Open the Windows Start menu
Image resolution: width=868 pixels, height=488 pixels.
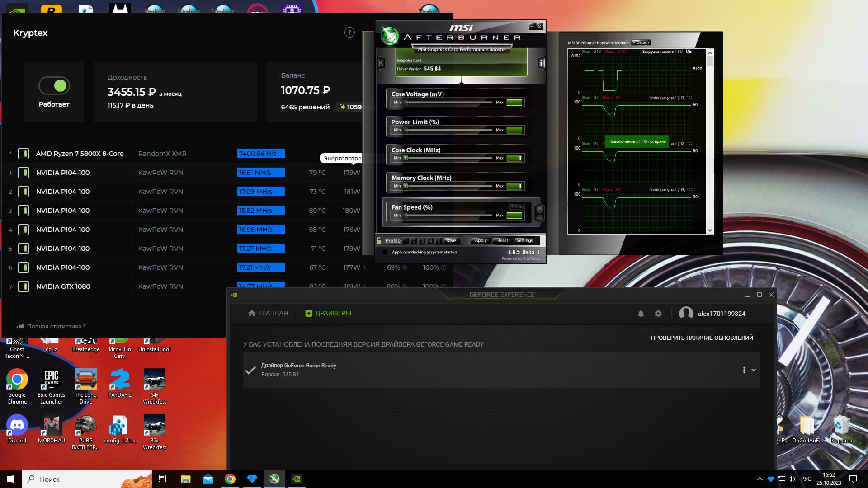(x=11, y=479)
